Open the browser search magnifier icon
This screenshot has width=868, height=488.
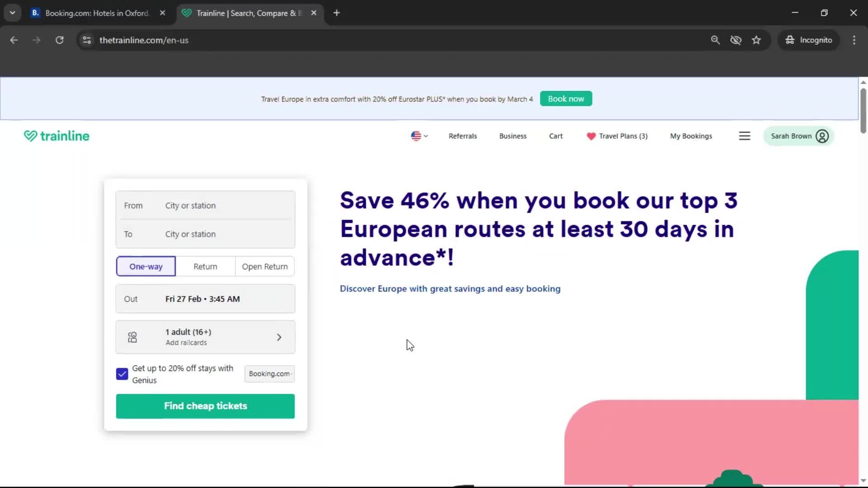point(716,40)
